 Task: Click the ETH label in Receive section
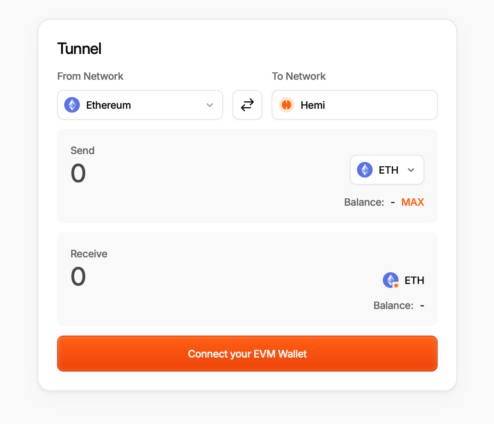click(414, 280)
